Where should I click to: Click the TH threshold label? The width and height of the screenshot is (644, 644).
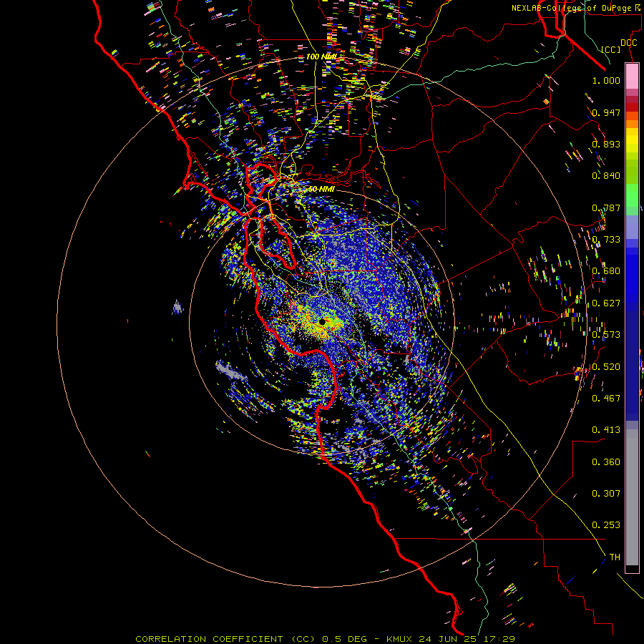[615, 557]
